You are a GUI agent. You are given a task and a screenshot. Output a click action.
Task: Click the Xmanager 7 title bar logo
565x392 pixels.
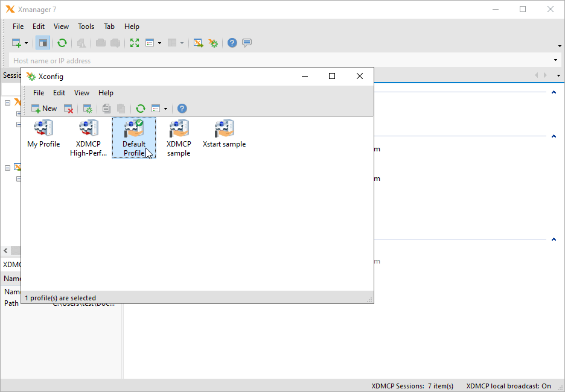coord(10,10)
